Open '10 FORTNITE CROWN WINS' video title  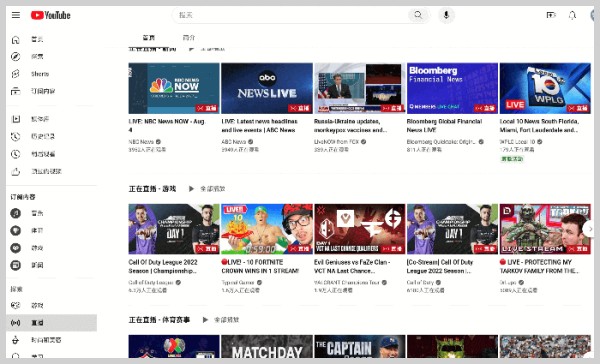coord(260,266)
